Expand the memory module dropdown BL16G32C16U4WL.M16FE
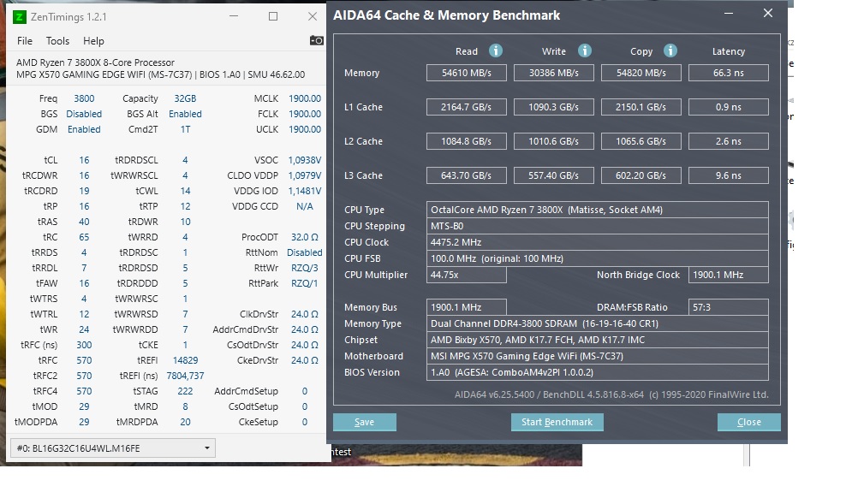 (x=113, y=448)
